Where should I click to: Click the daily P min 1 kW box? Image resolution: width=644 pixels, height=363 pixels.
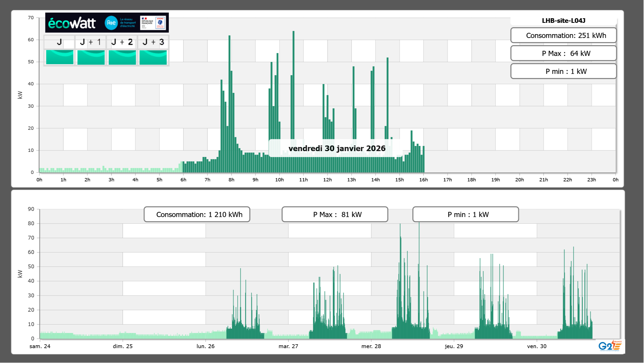tap(563, 71)
